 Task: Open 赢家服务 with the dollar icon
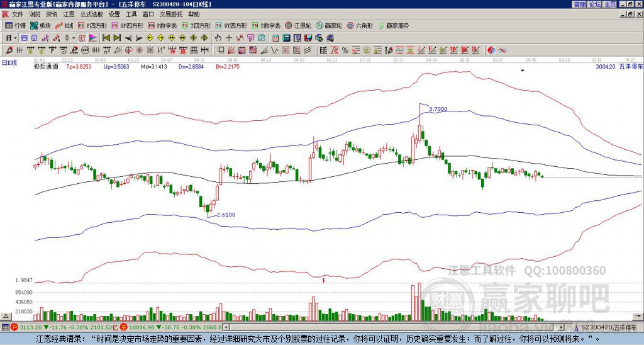394,25
